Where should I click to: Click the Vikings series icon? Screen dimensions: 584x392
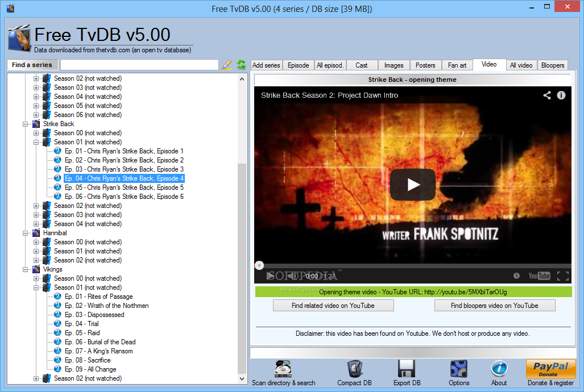(x=36, y=269)
